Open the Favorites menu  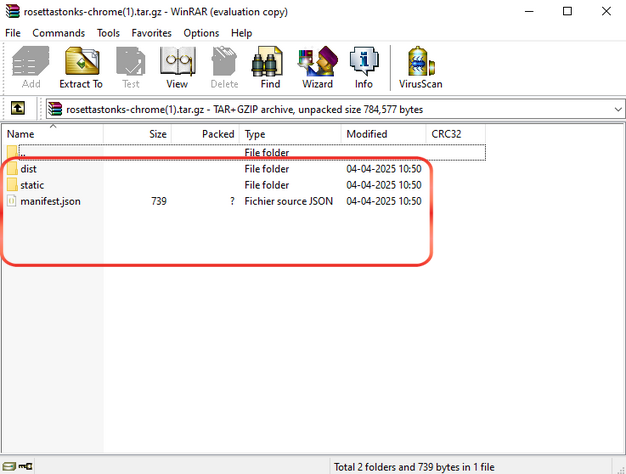pos(152,33)
